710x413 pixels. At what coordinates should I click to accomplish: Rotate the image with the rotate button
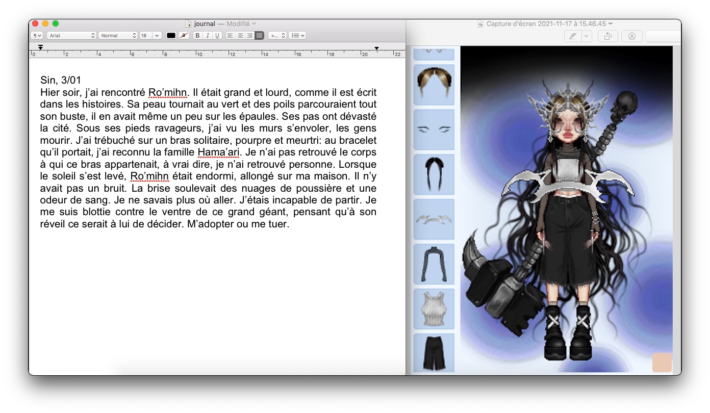608,36
